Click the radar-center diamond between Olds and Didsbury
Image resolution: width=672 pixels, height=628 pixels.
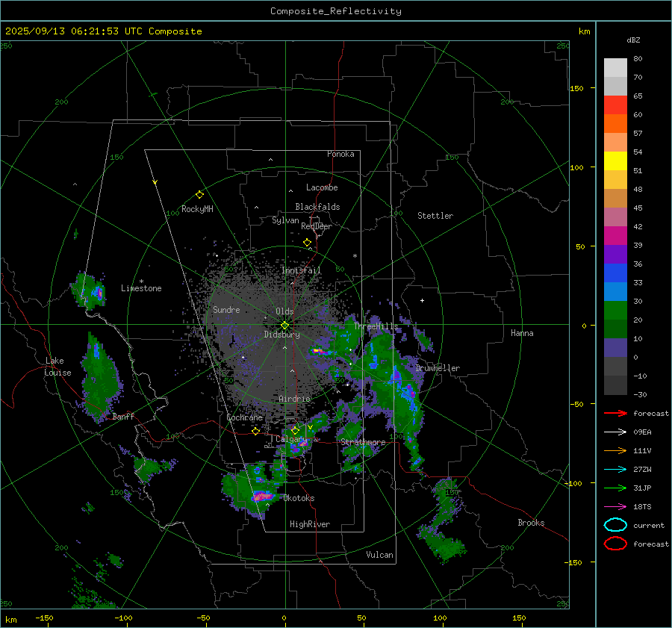[284, 326]
